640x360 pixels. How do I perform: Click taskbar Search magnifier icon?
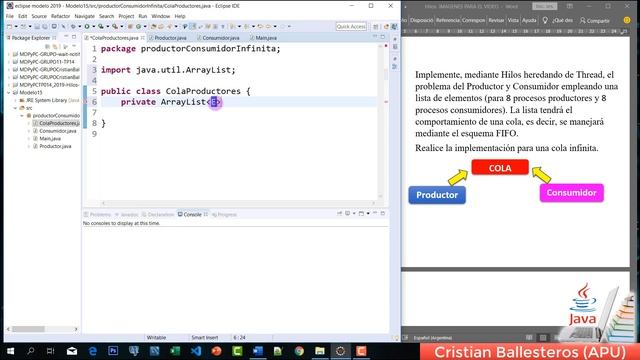[x=31, y=351]
